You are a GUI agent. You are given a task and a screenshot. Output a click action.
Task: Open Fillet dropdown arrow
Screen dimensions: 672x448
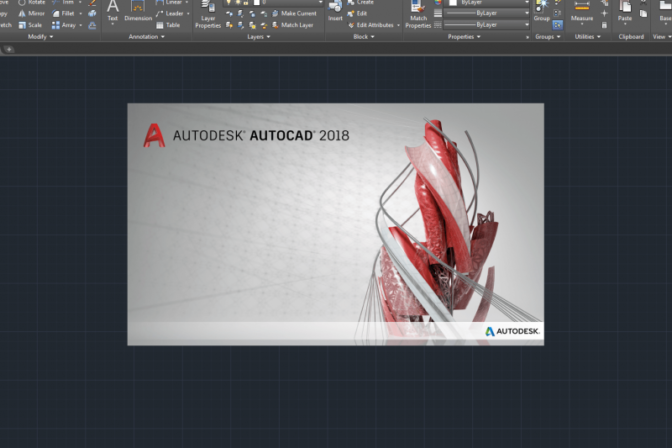click(x=81, y=14)
